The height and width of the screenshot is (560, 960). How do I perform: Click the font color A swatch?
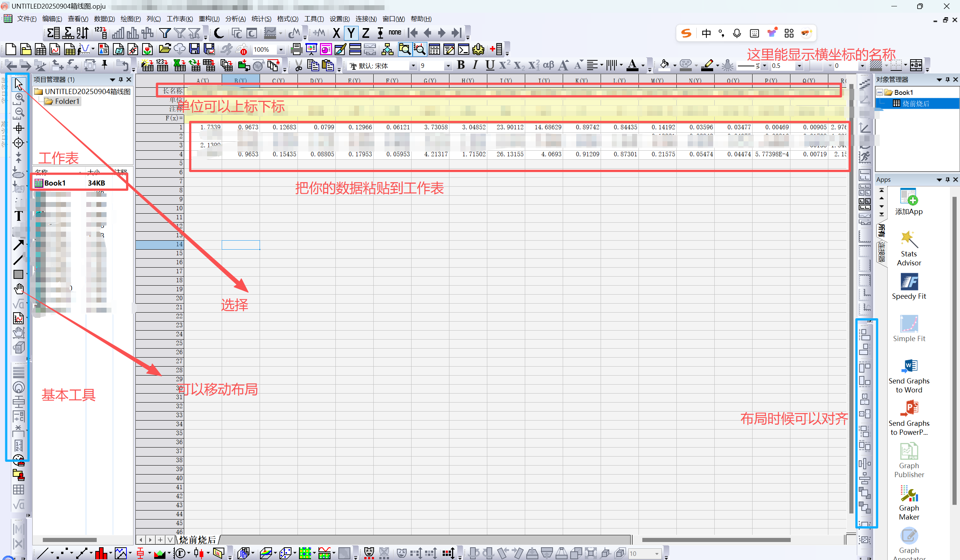(632, 66)
